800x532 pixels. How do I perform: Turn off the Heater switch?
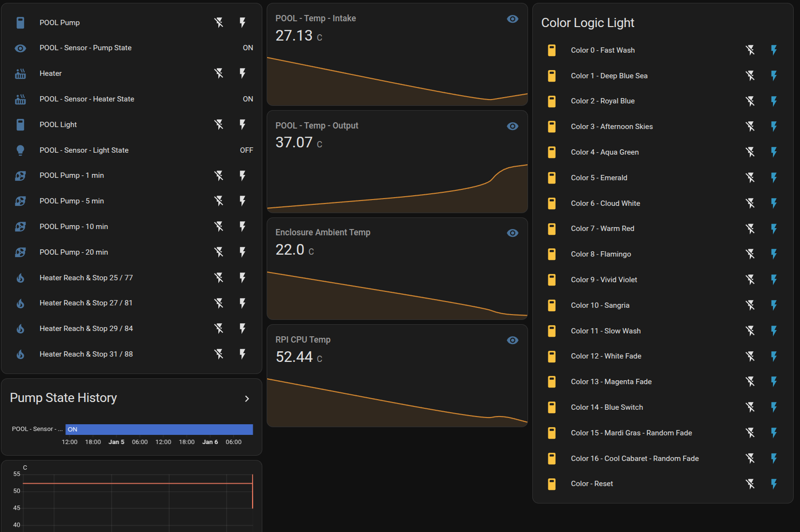tap(219, 73)
